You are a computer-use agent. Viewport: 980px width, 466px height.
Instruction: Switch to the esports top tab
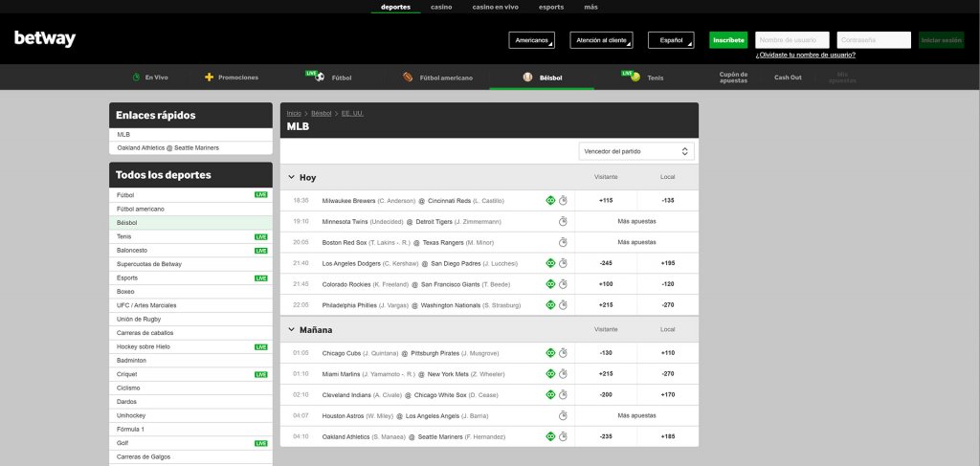click(x=551, y=7)
